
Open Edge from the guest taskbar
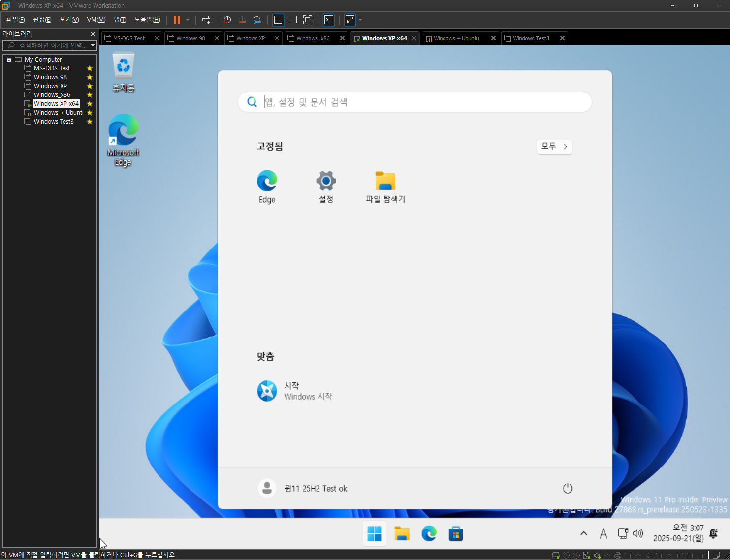click(429, 533)
